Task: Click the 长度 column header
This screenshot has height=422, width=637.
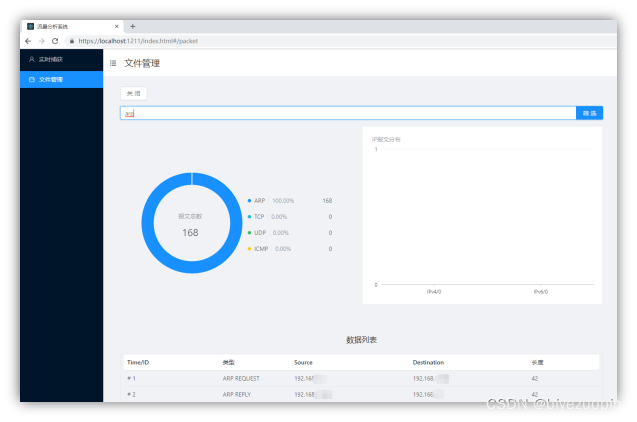Action: pos(537,362)
